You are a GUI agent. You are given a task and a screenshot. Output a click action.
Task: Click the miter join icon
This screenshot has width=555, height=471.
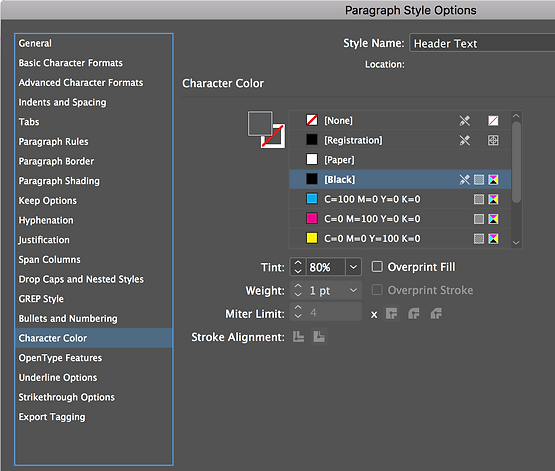pos(391,314)
